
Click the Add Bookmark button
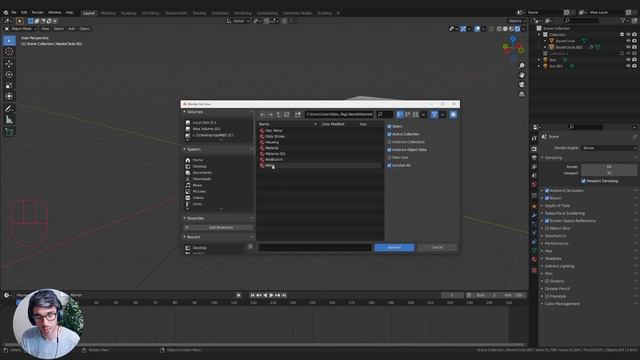218,228
